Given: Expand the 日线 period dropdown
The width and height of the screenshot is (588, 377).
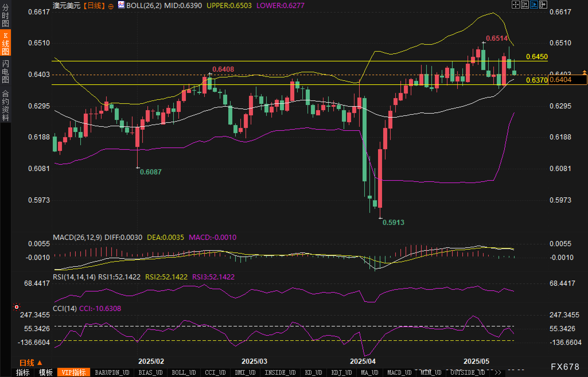Looking at the screenshot, I should point(31,363).
